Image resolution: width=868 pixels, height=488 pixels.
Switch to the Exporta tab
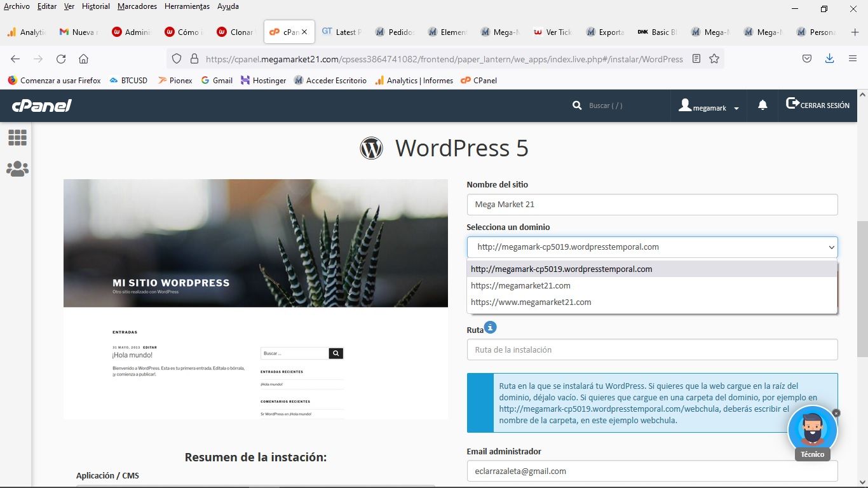pos(606,32)
